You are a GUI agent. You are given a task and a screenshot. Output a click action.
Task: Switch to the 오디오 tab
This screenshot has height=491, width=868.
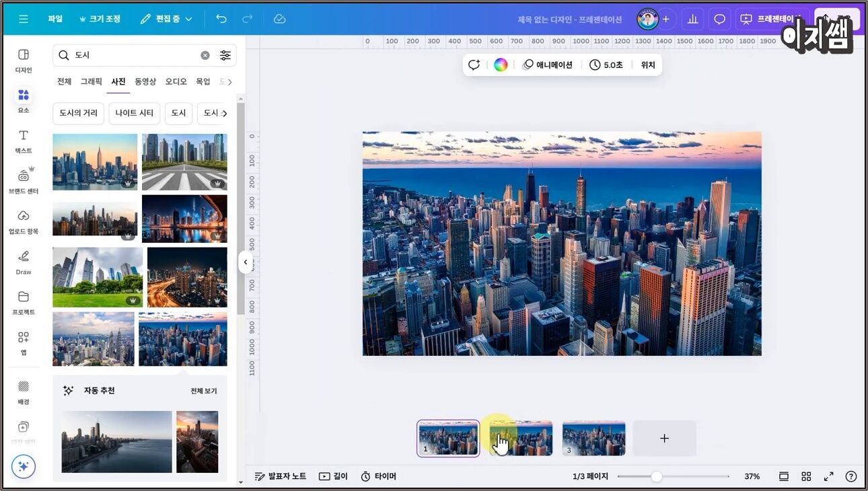(176, 81)
